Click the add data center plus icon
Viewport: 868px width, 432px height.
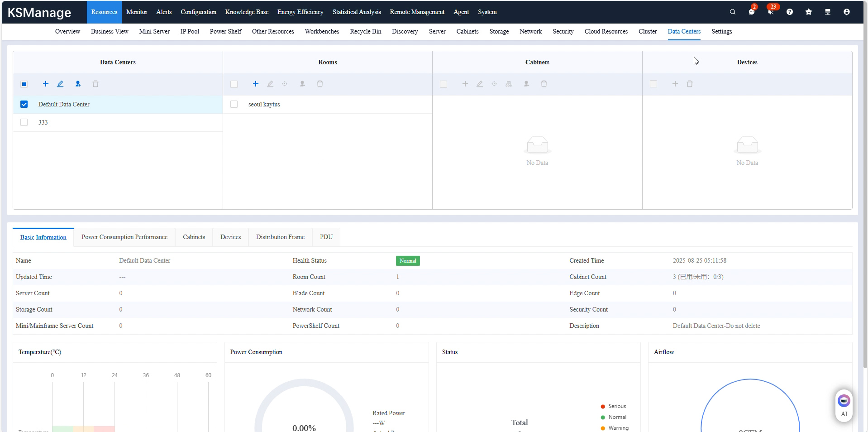click(x=46, y=84)
